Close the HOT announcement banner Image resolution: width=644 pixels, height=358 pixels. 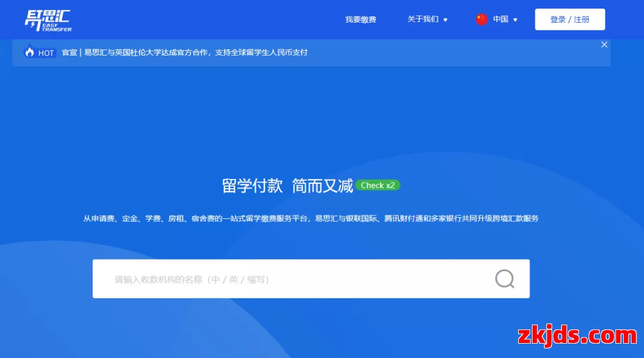604,44
